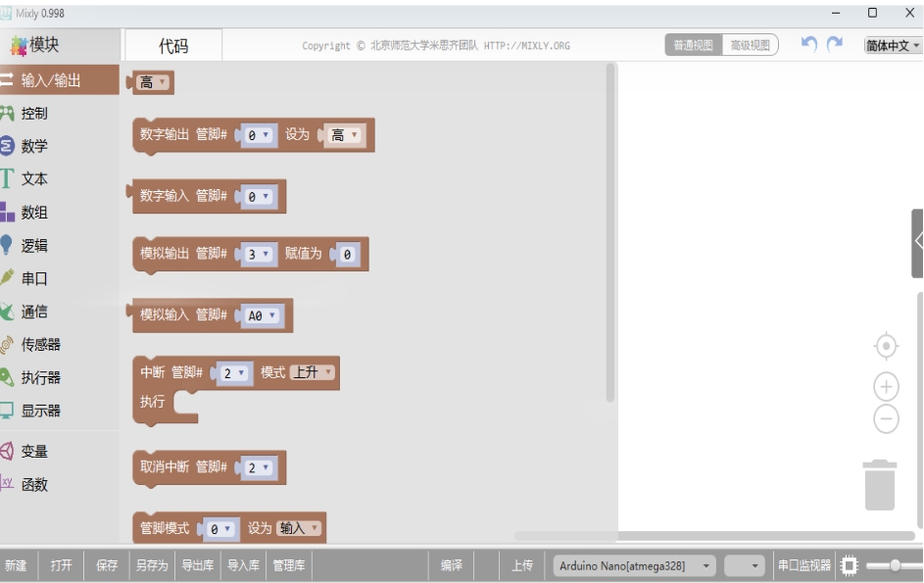Click the 导入库 button
This screenshot has height=583, width=924.
pos(243,565)
